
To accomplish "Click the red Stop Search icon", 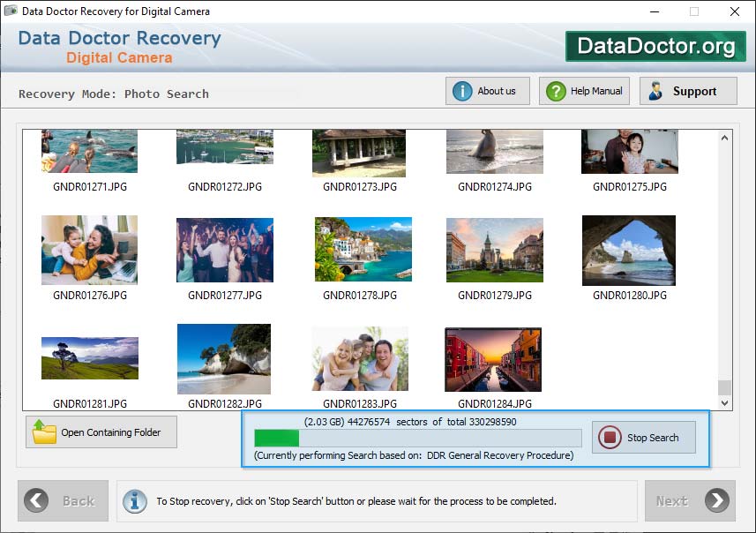I will 610,437.
